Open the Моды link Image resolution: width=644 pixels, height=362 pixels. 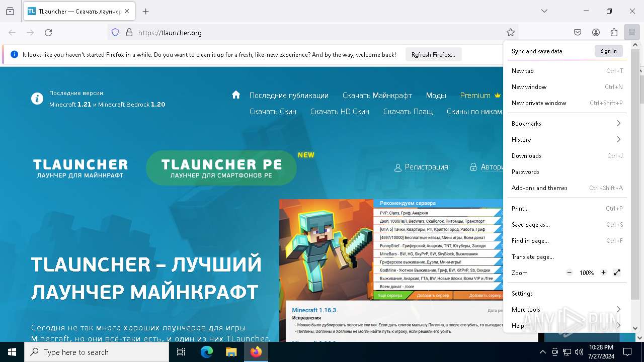tap(436, 96)
